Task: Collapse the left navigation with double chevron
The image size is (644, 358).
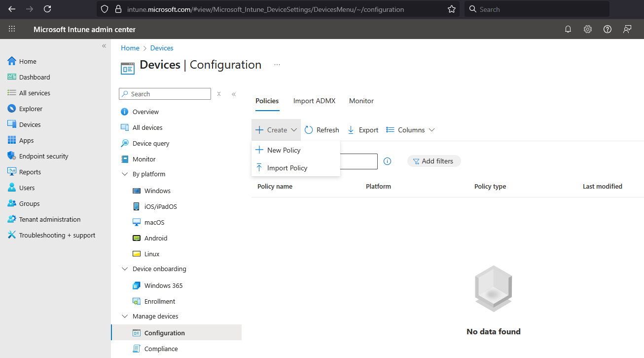Action: pos(104,46)
